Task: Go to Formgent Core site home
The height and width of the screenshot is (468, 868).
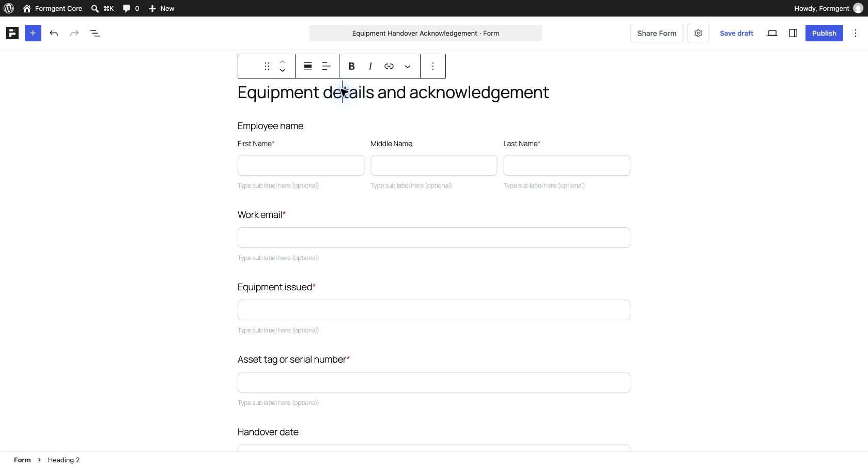Action: point(52,8)
